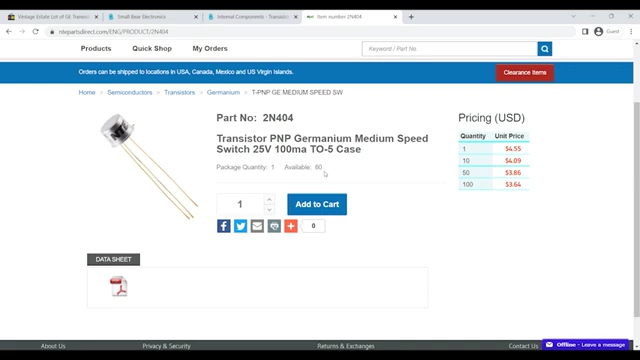
Task: Increase quantity with up arrow
Action: (269, 199)
